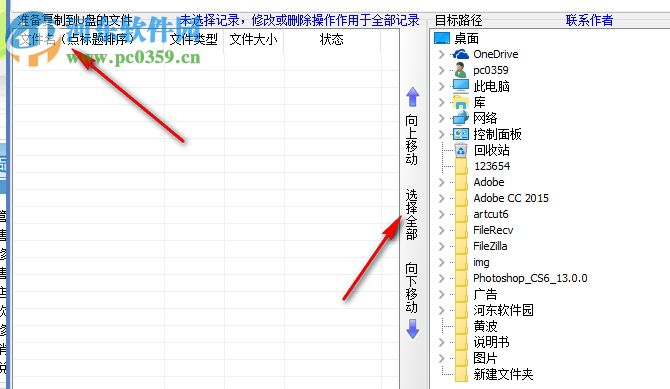Click the 向上移动 button
Viewport: 670px width, 389px height.
(411, 140)
